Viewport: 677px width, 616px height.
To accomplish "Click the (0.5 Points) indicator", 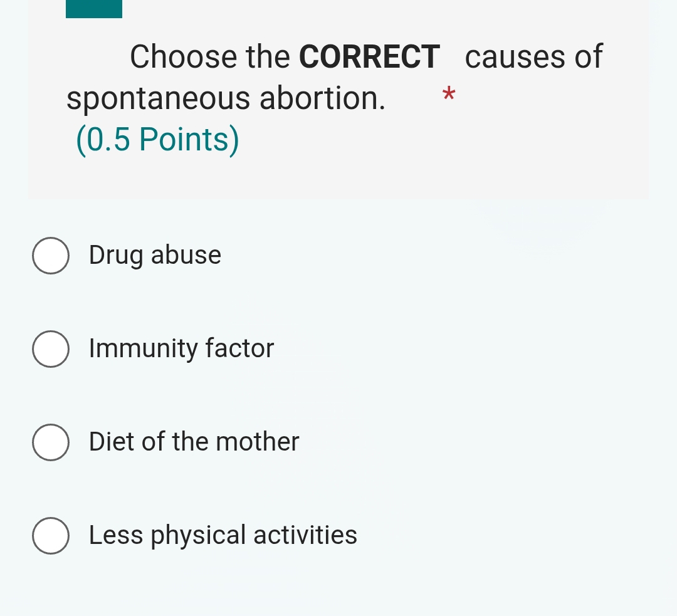I will pos(158,139).
